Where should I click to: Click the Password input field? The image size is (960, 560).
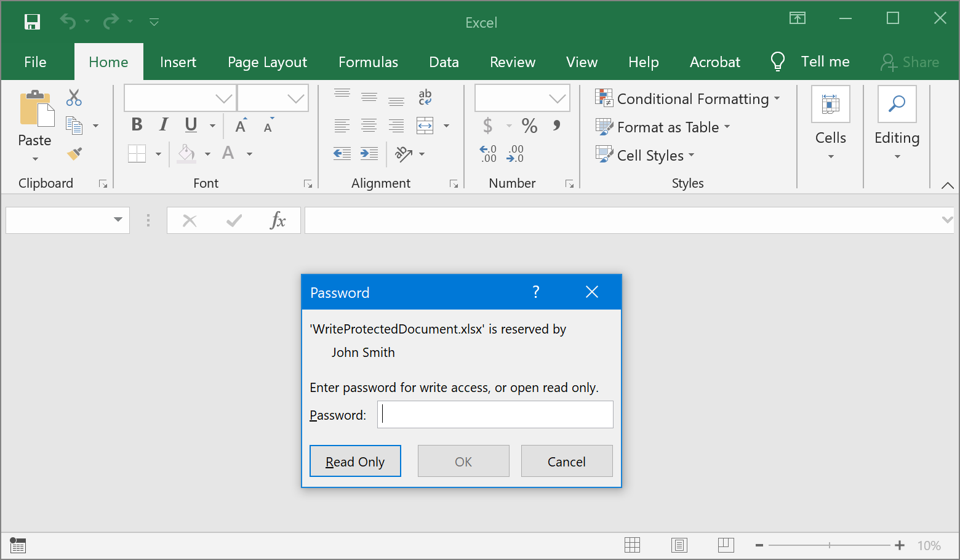495,415
